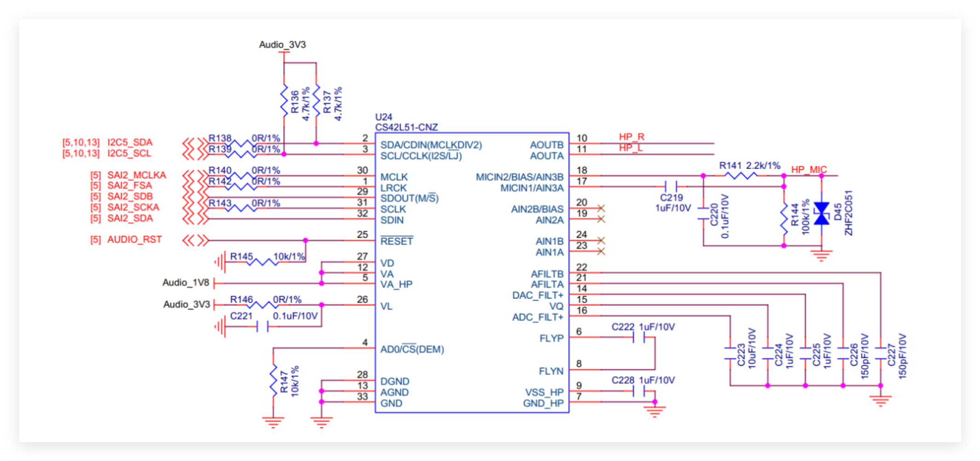Image resolution: width=980 pixels, height=461 pixels.
Task: Click the no-connect cross on pin 24
Action: point(601,240)
